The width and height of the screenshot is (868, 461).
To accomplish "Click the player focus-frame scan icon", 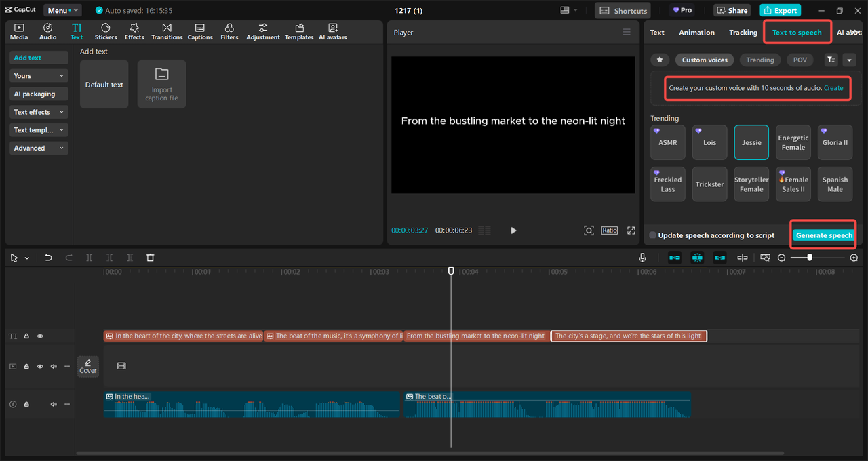I will pyautogui.click(x=589, y=230).
